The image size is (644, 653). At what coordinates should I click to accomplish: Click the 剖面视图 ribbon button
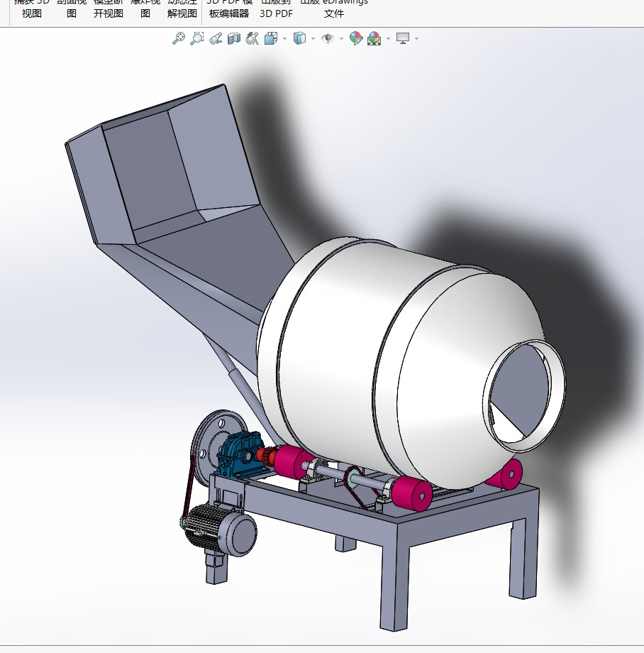(x=72, y=9)
